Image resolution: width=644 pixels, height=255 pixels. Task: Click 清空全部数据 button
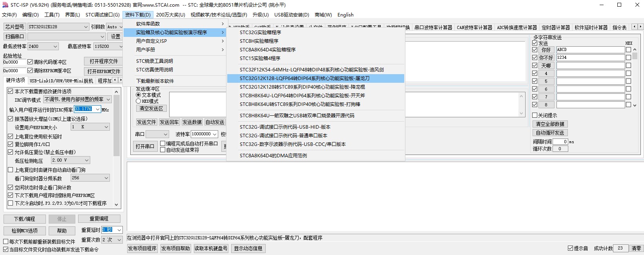click(x=550, y=124)
